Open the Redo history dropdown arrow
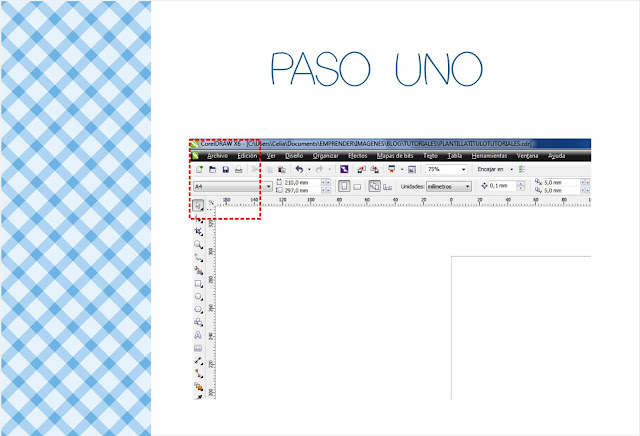The width and height of the screenshot is (640, 436). click(x=329, y=169)
